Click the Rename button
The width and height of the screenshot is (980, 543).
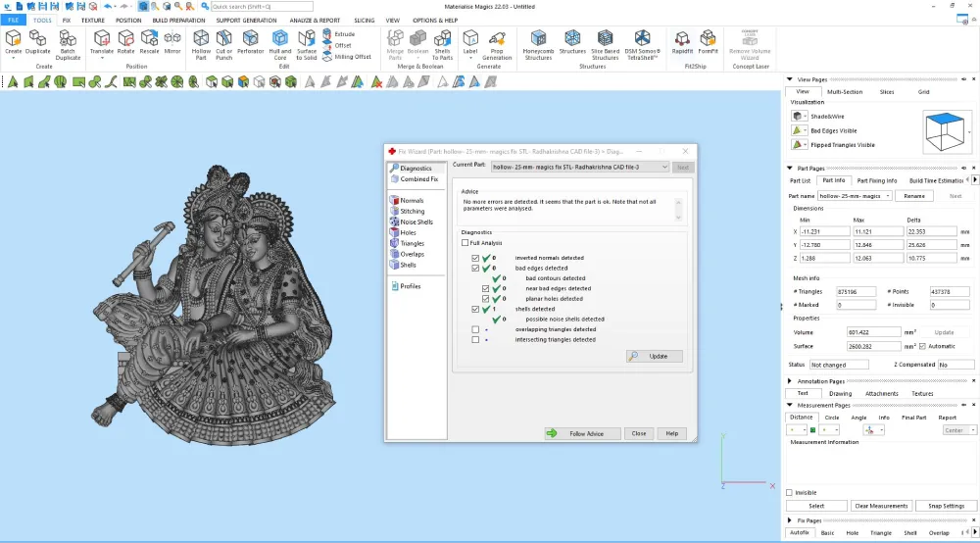click(x=913, y=196)
